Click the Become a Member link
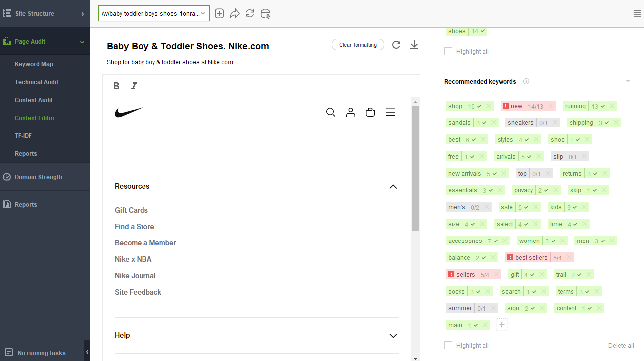This screenshot has width=644, height=361. coord(145,243)
